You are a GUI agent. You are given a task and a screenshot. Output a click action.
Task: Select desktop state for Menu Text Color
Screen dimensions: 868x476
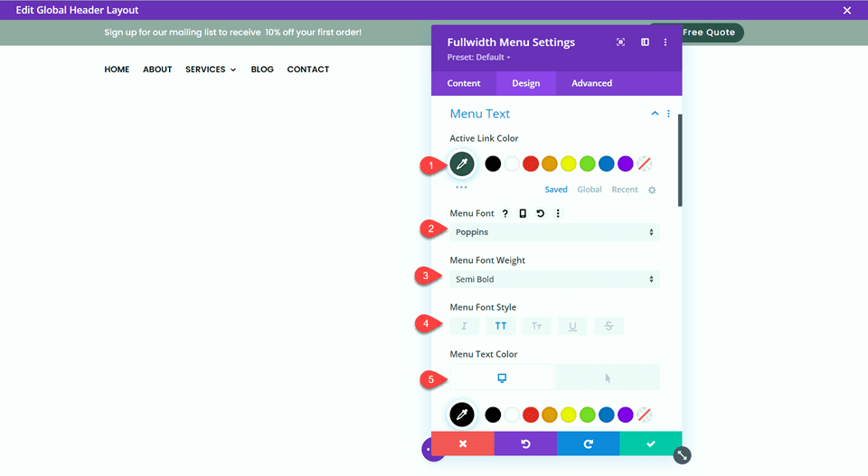[x=502, y=378]
